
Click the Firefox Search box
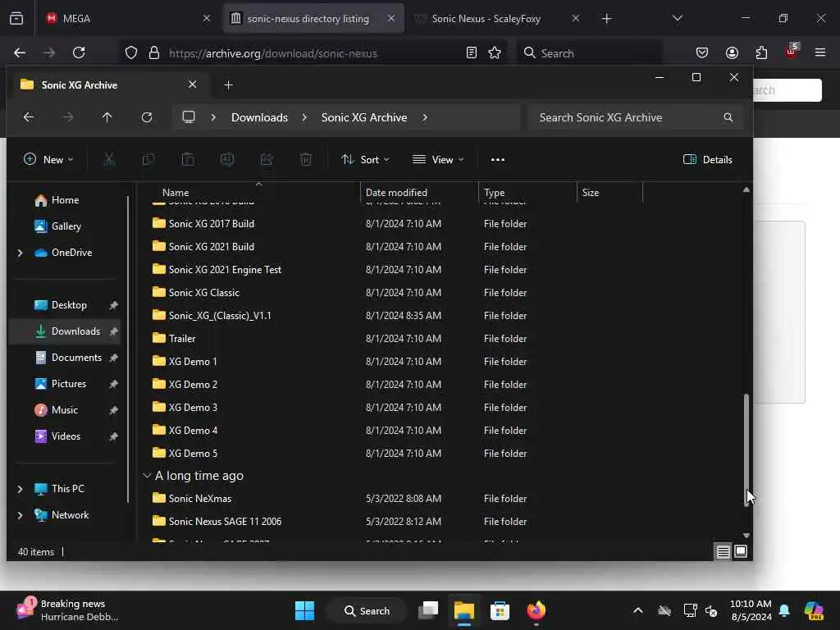[x=589, y=53]
